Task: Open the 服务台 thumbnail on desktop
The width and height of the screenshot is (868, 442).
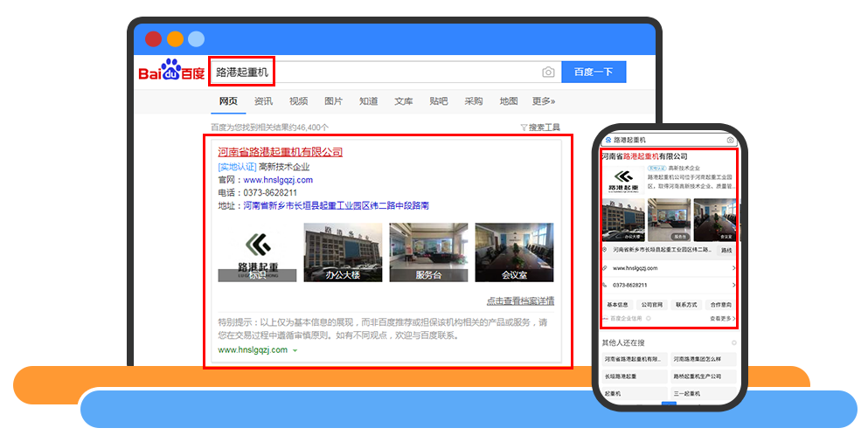Action: point(428,252)
